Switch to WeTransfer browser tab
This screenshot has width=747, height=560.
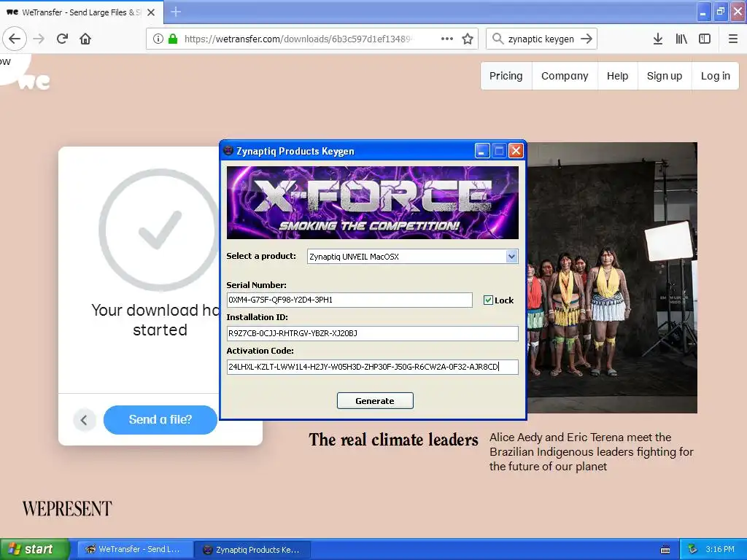tap(81, 12)
